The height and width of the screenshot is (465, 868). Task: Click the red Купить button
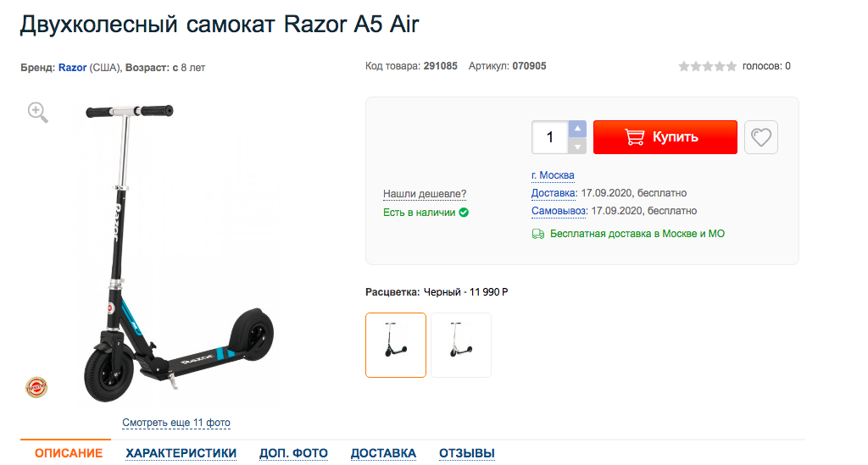pyautogui.click(x=665, y=137)
